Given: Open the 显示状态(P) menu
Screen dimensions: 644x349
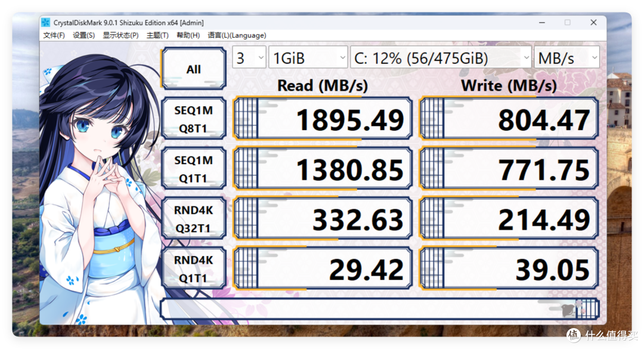Looking at the screenshot, I should point(120,35).
